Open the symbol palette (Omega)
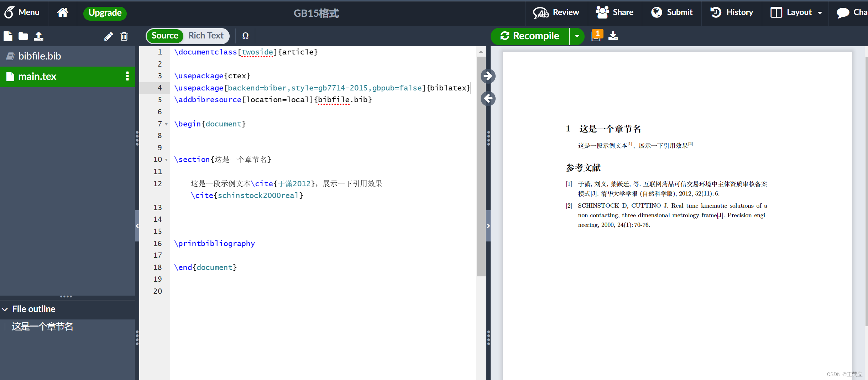Viewport: 868px width, 380px height. (245, 36)
